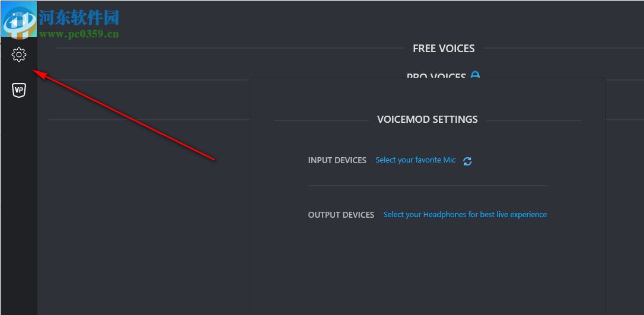Click the OUTPUT DEVICES label
644x315 pixels.
coord(341,215)
